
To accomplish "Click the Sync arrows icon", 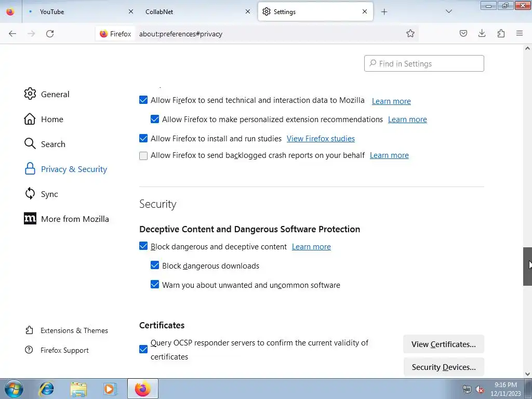I will pyautogui.click(x=30, y=193).
